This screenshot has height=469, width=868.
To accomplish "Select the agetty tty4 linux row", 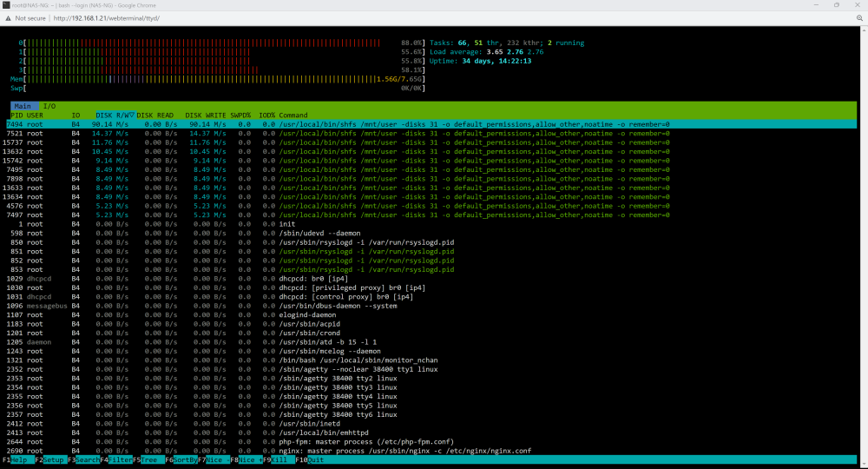I will coord(431,396).
